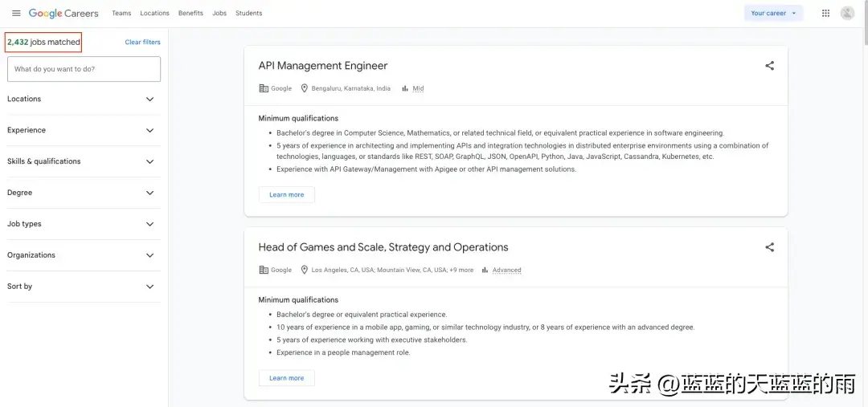Expand the Skills & qualifications filter
868x407 pixels.
point(84,161)
